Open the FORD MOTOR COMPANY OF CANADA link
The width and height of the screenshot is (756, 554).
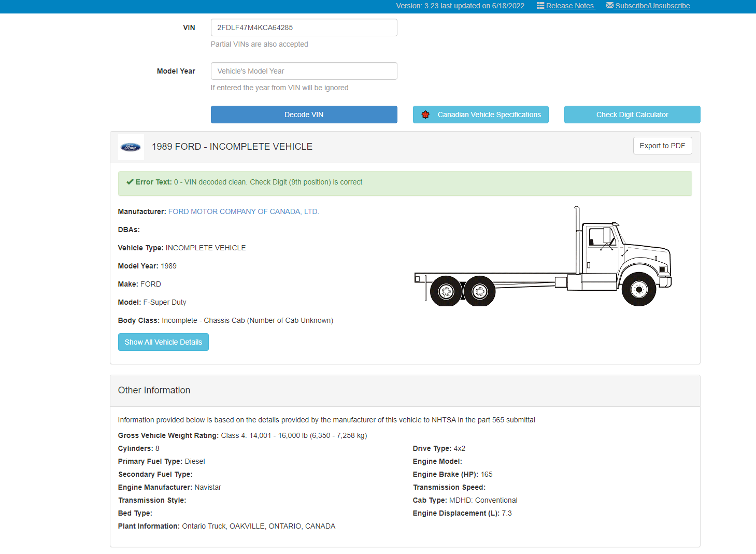coord(244,211)
